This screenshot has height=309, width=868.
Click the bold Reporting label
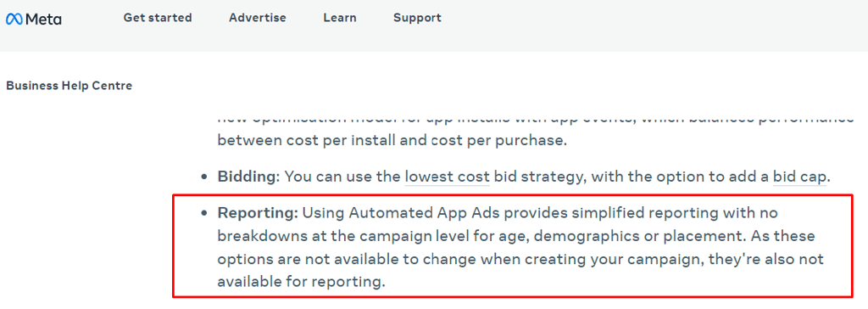258,212
